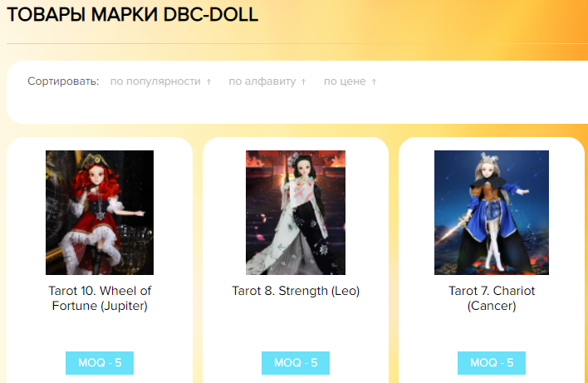Click the arrow icon beside по цене
The width and height of the screenshot is (588, 383).
(374, 81)
